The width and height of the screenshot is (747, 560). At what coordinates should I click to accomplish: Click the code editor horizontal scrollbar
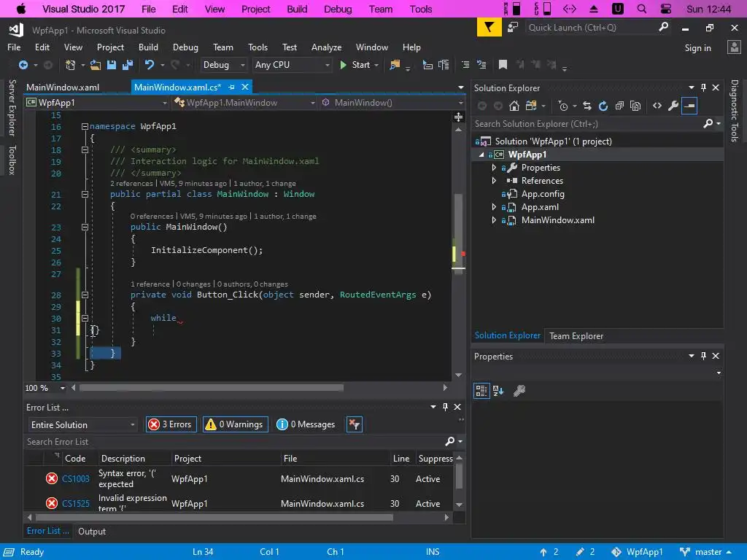coord(211,388)
